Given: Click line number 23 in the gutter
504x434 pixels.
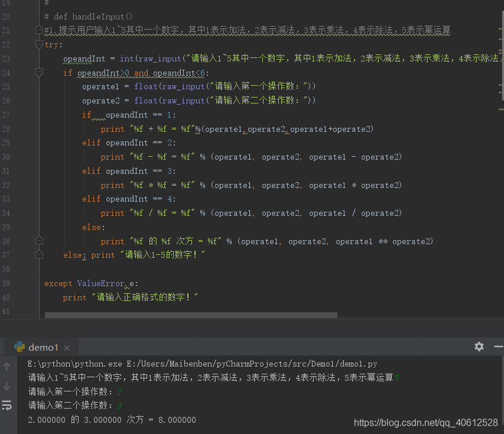Looking at the screenshot, I should point(6,59).
